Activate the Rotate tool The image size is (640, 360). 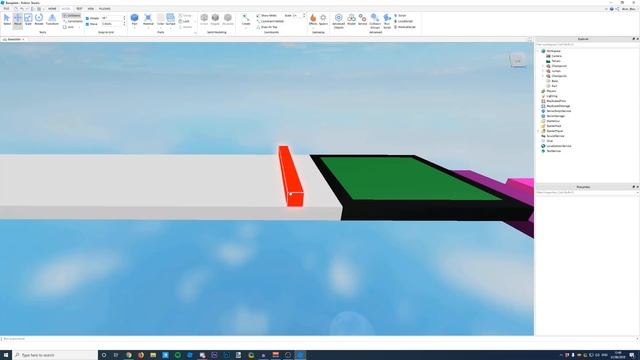39,20
